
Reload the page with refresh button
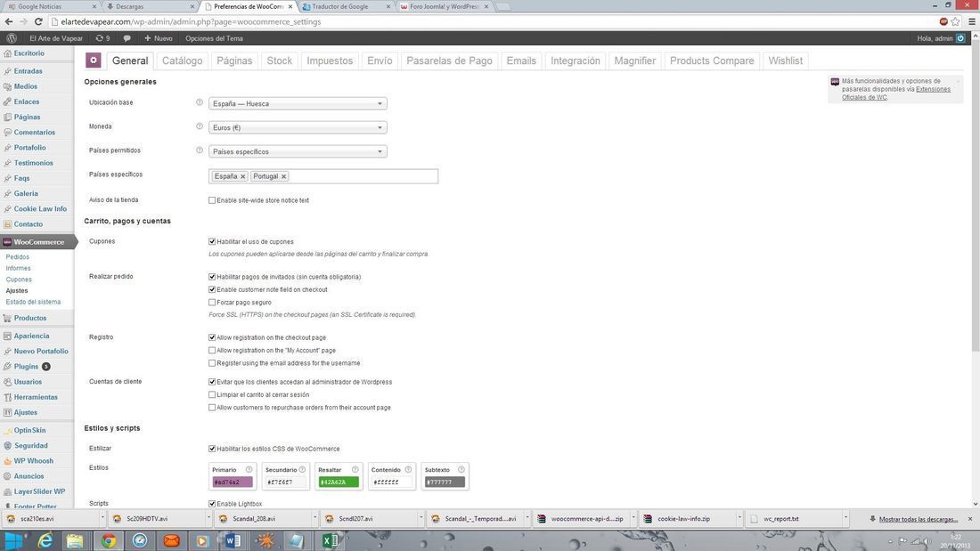(x=38, y=21)
